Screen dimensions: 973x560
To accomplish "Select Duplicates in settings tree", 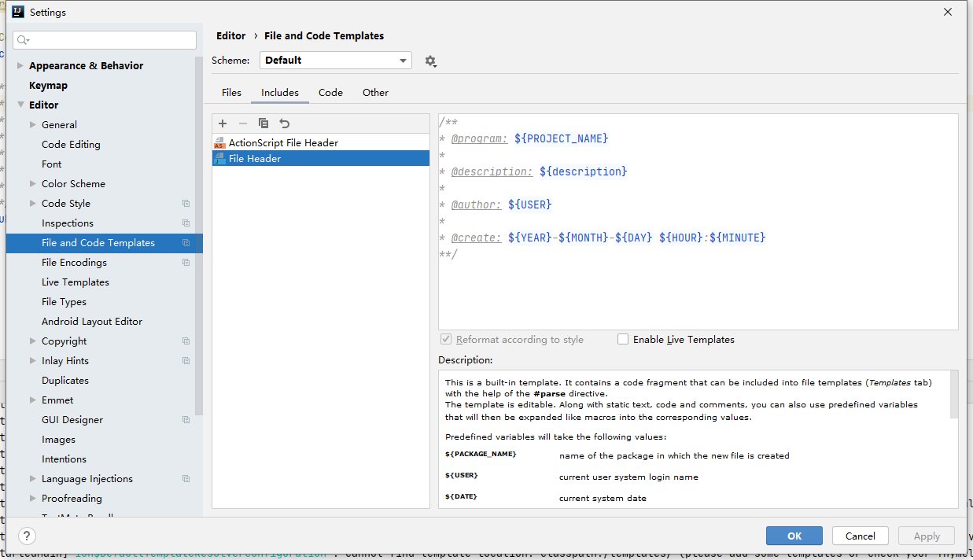I will click(x=65, y=381).
